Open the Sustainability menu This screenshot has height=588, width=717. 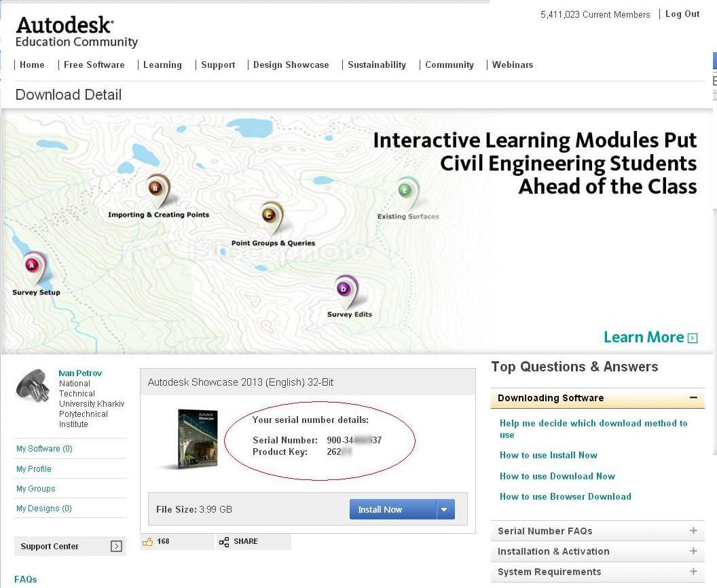377,65
